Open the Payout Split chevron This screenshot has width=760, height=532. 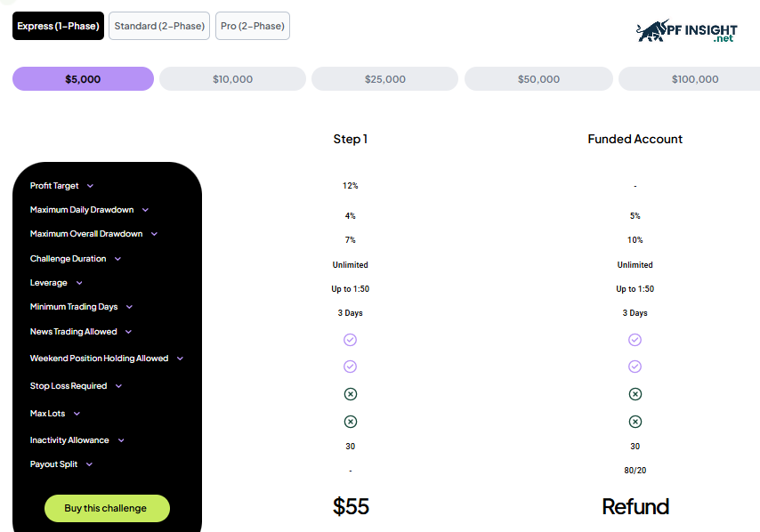[x=89, y=464]
